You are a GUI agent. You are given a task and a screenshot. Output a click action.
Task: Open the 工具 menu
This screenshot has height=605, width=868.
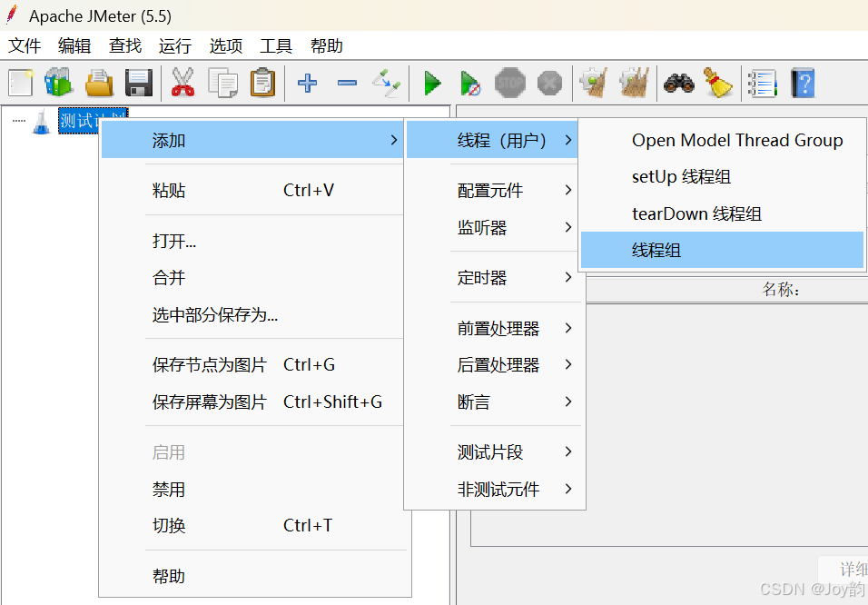(x=276, y=45)
